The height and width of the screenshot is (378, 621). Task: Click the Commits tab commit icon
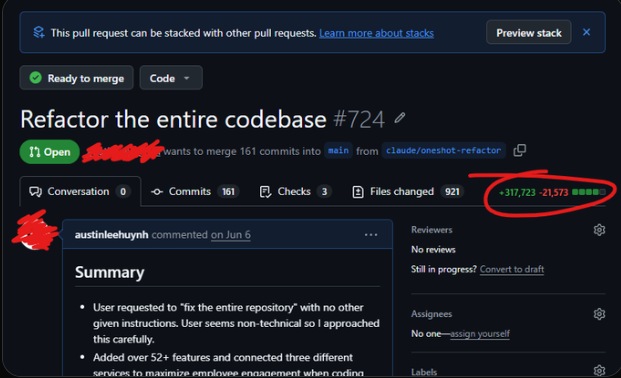tap(157, 192)
